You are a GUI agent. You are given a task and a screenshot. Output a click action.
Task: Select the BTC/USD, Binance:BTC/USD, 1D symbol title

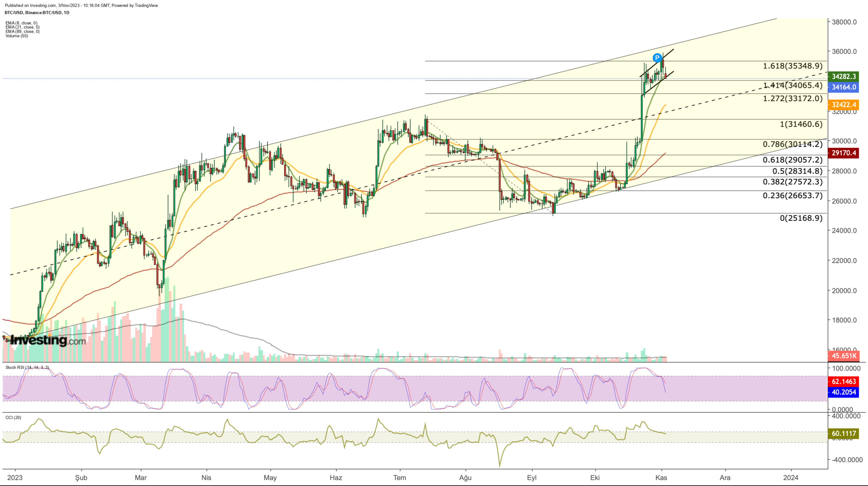(x=37, y=13)
